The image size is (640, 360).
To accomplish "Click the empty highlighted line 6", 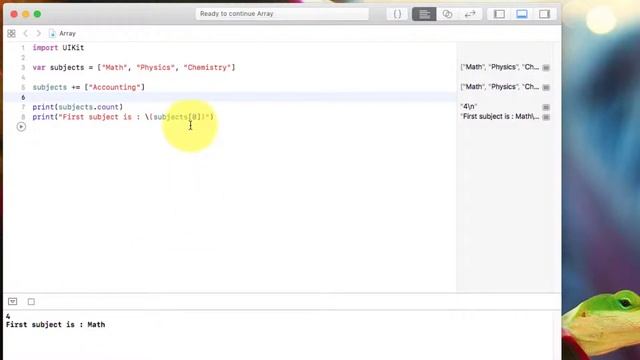I will (230, 97).
